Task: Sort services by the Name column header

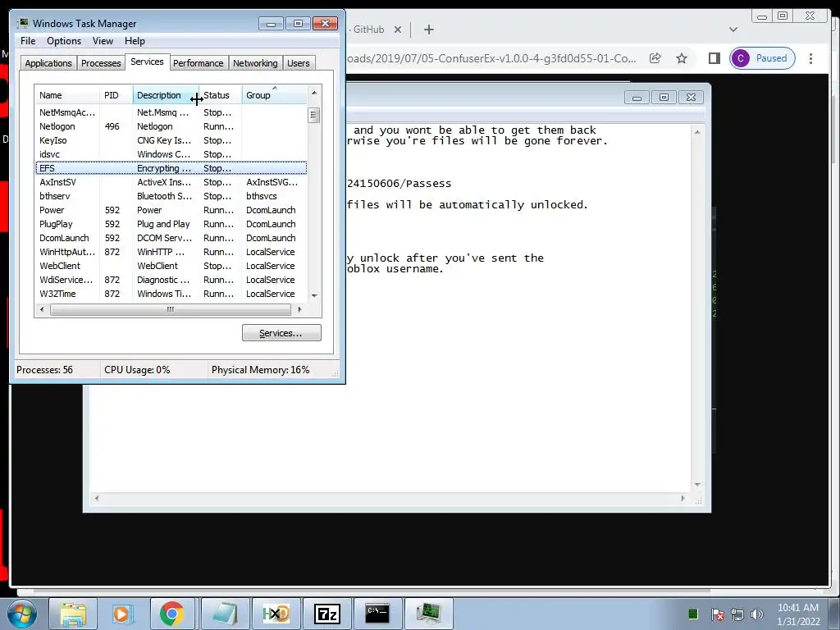Action: coord(67,95)
